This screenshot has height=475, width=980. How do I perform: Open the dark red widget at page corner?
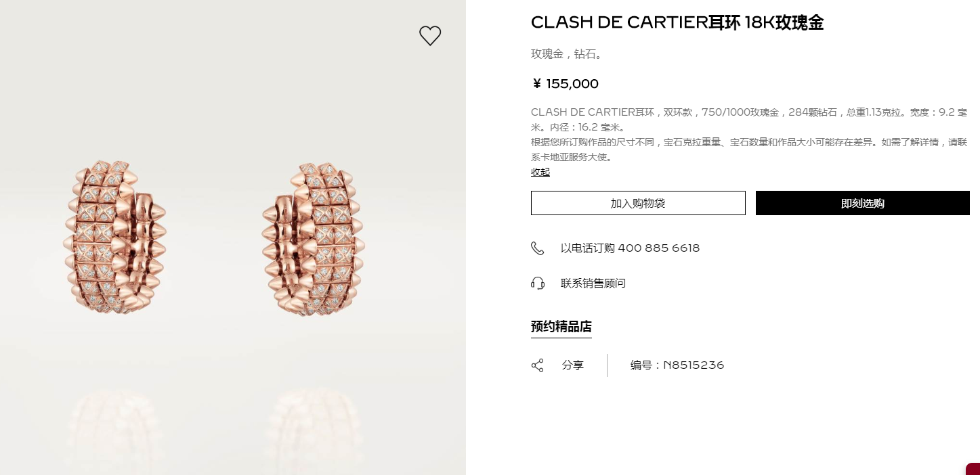973,469
